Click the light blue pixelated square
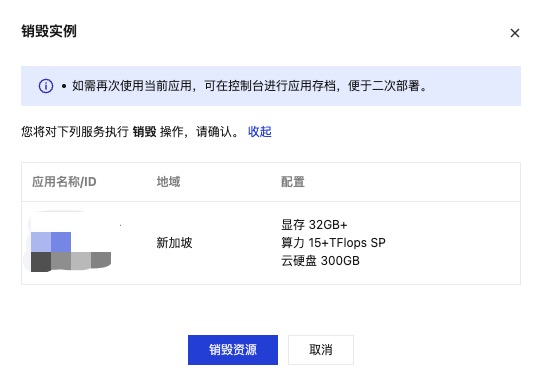Image resolution: width=542 pixels, height=383 pixels. tap(41, 242)
